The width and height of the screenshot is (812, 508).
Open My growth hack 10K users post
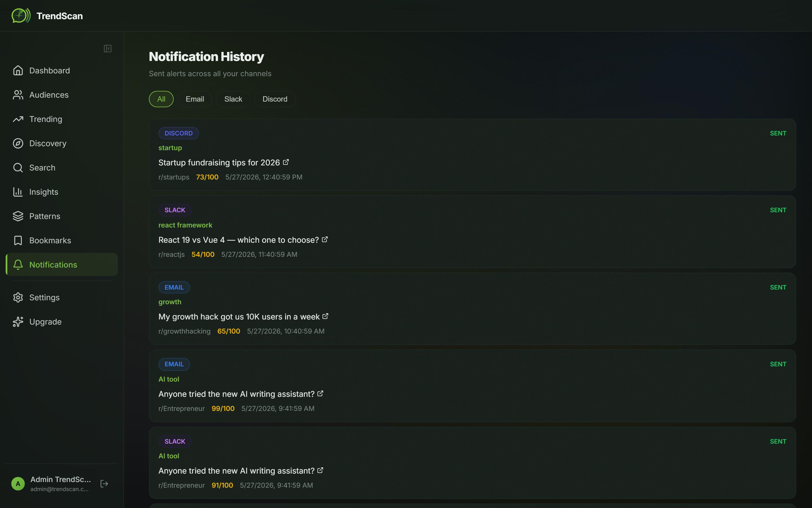point(239,317)
